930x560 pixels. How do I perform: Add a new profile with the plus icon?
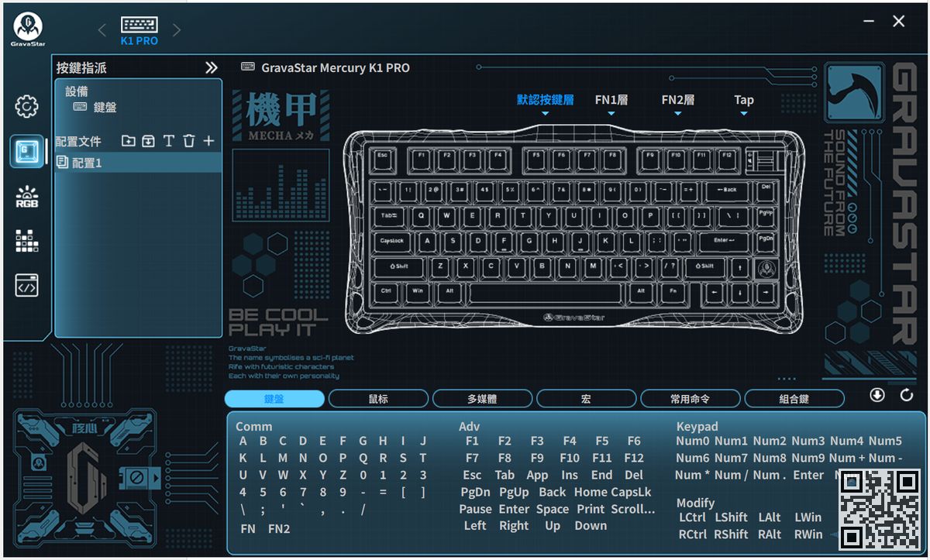tap(208, 141)
